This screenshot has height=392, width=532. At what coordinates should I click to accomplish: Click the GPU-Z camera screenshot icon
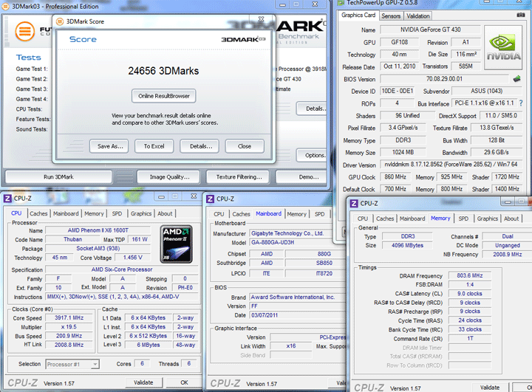[520, 15]
